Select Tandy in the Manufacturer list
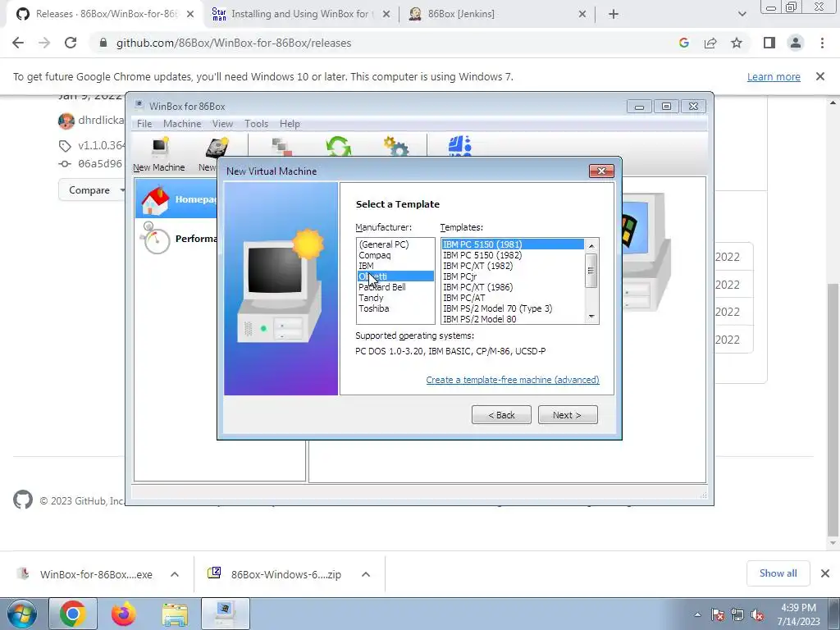This screenshot has width=840, height=630. click(395, 298)
